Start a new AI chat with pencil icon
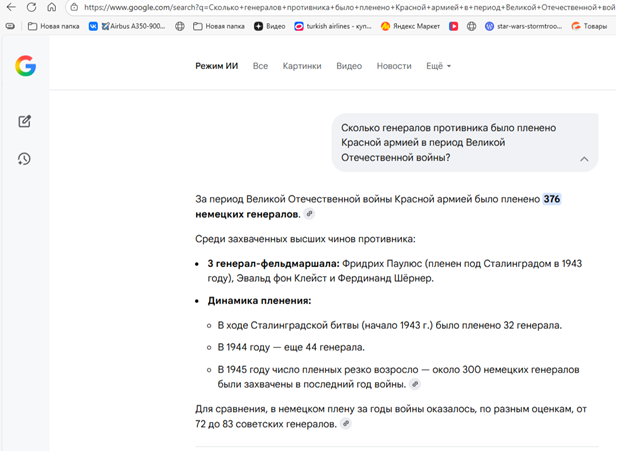Viewport: 617px width, 452px height. [x=25, y=122]
